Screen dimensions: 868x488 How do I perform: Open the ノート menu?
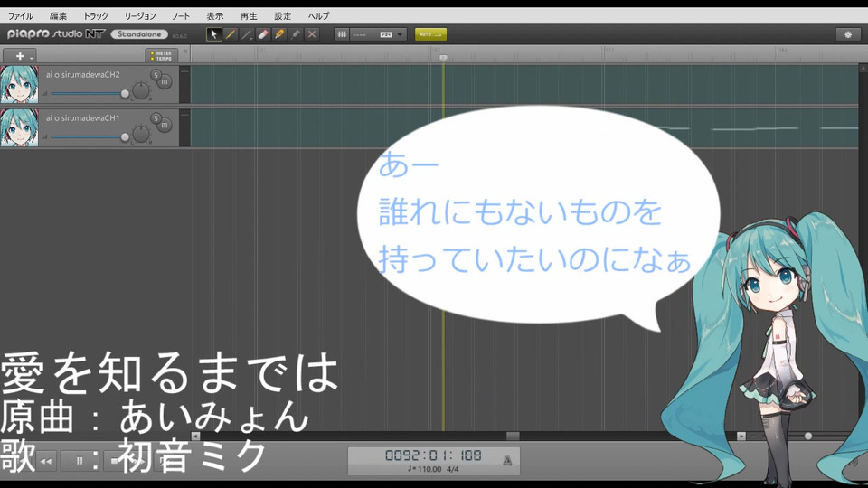tap(181, 16)
